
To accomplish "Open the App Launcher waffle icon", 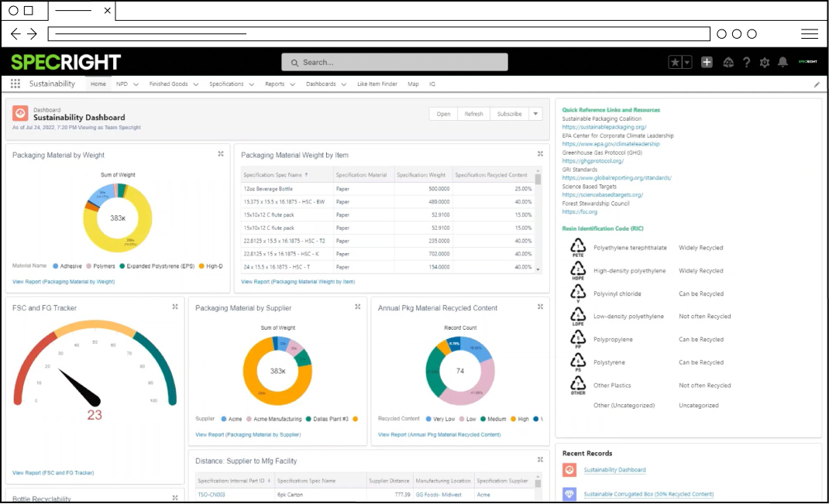I will click(14, 84).
